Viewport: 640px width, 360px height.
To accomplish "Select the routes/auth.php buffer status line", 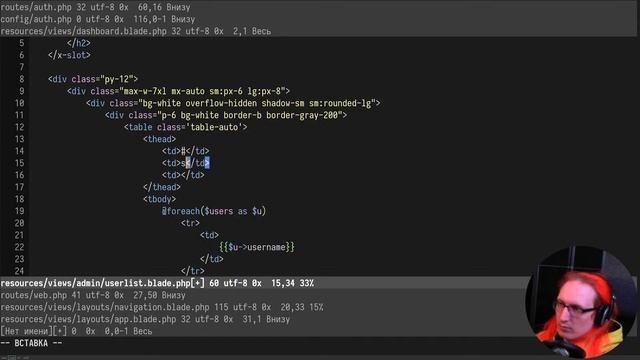I will coord(318,7).
